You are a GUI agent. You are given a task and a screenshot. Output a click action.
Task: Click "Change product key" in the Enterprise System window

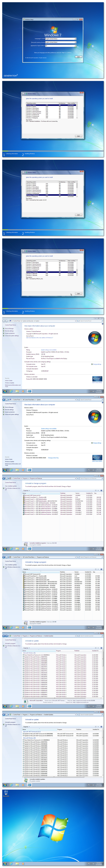(53, 458)
